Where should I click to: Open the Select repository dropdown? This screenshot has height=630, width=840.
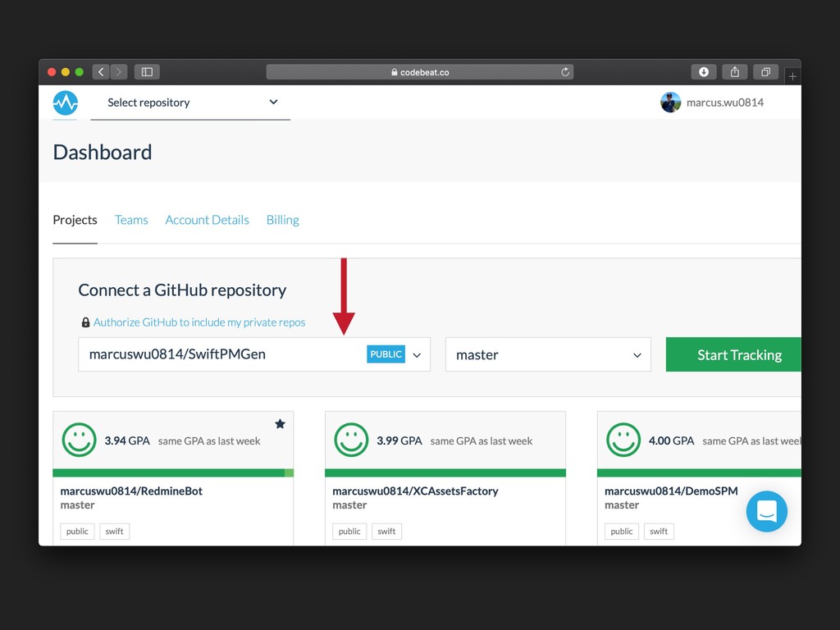(190, 103)
